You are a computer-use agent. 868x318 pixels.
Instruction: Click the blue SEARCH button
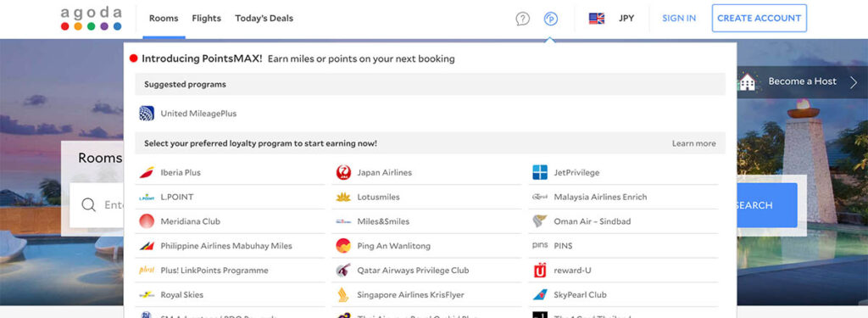766,205
